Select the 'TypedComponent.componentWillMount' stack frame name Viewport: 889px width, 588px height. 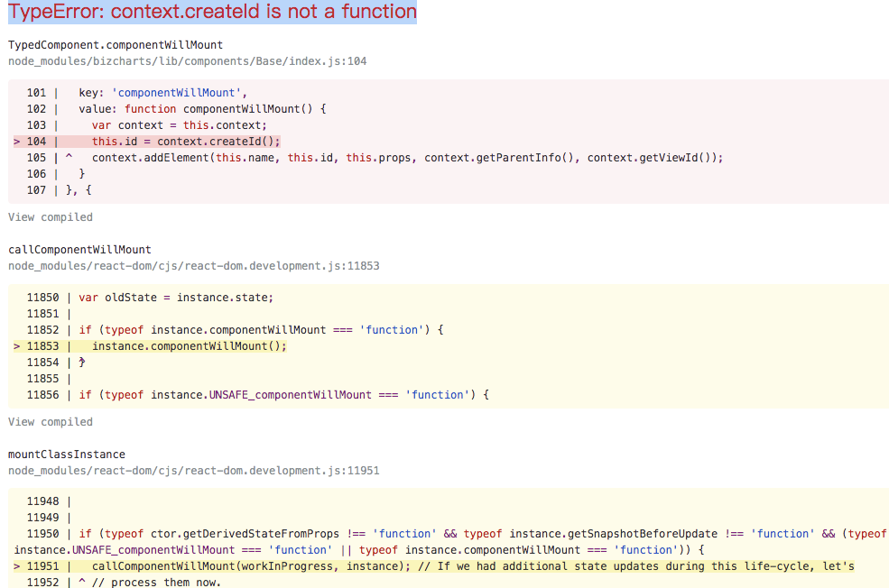tap(116, 45)
